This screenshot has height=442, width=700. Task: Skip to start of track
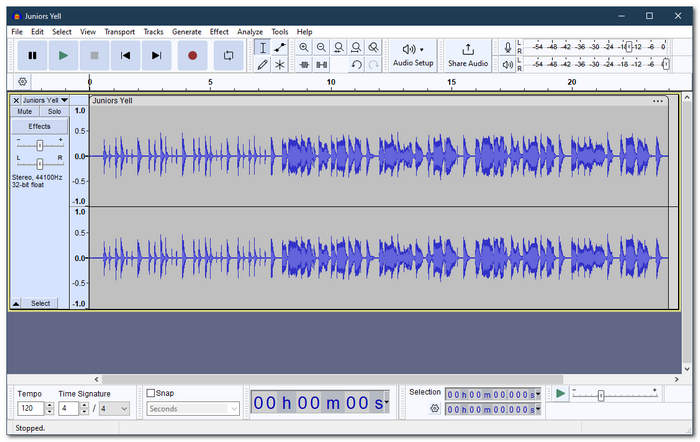point(125,55)
